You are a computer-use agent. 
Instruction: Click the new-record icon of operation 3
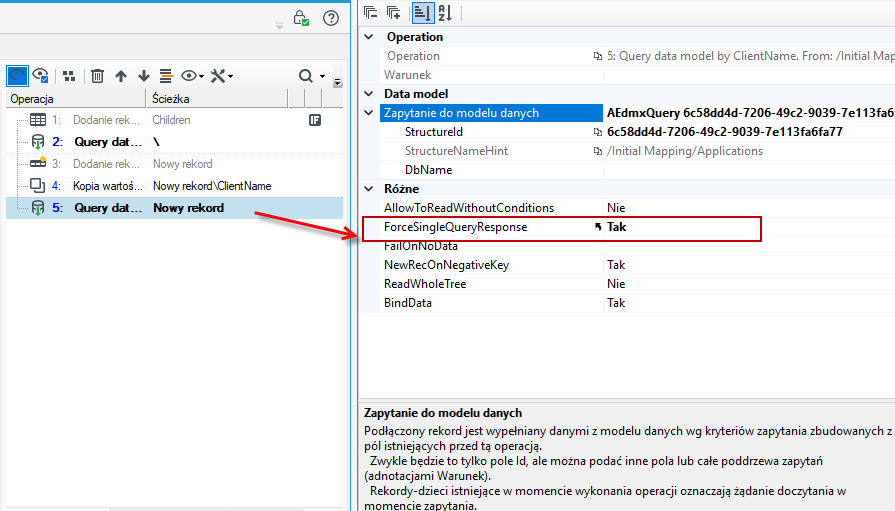pos(38,163)
